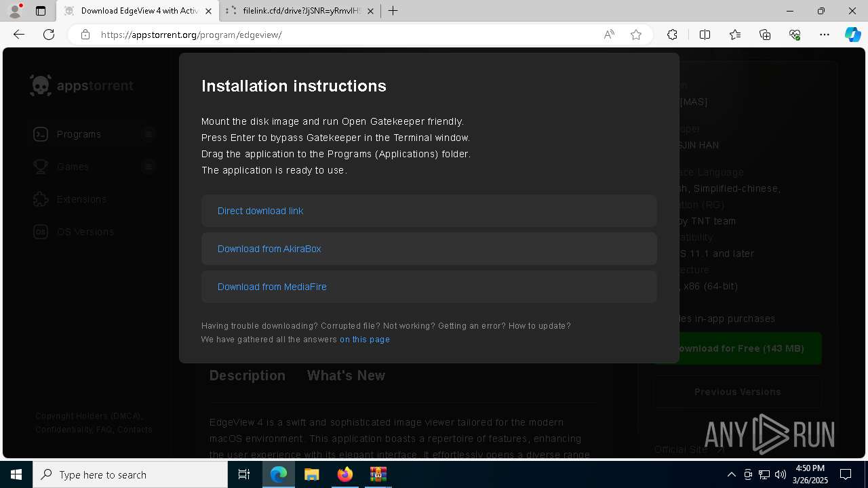Viewport: 868px width, 488px height.
Task: Open Collections icon
Action: click(765, 35)
